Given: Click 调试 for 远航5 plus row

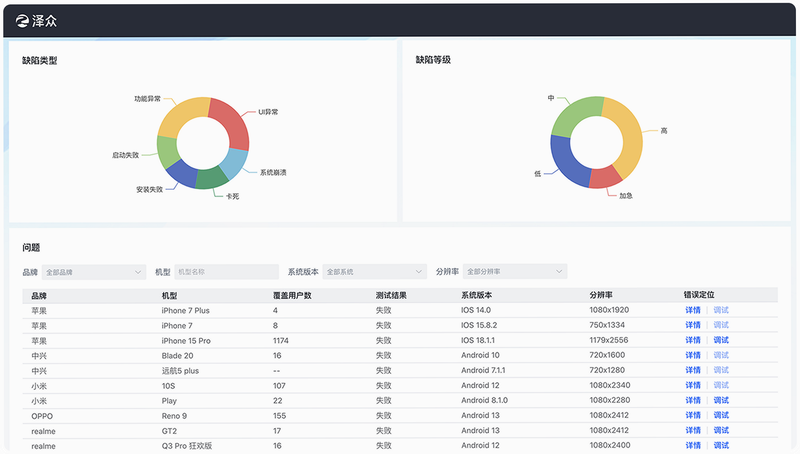Looking at the screenshot, I should [x=721, y=370].
